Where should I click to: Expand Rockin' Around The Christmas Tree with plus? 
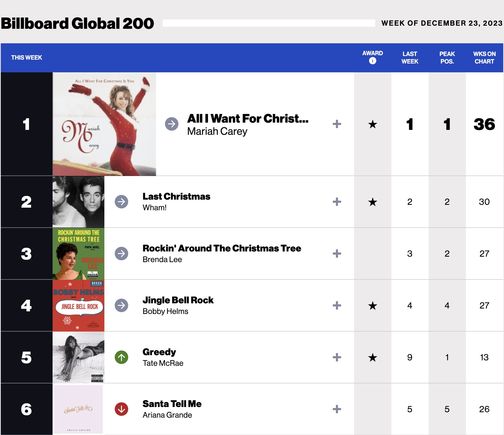[x=337, y=254]
